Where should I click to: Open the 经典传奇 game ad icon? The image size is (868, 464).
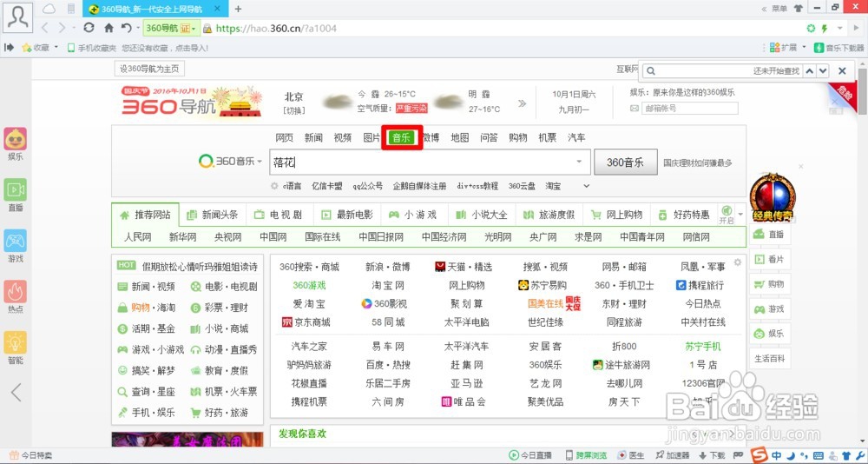click(773, 196)
